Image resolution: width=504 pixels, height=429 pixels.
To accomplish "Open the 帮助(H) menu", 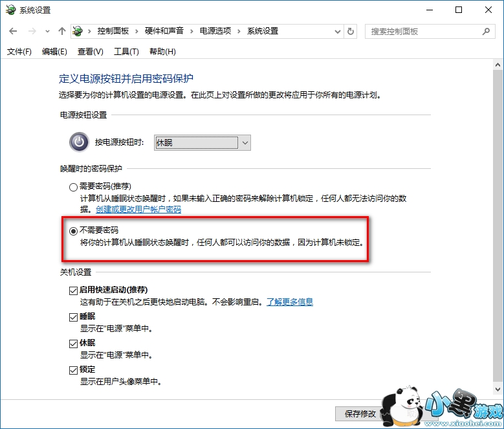I will click(162, 51).
